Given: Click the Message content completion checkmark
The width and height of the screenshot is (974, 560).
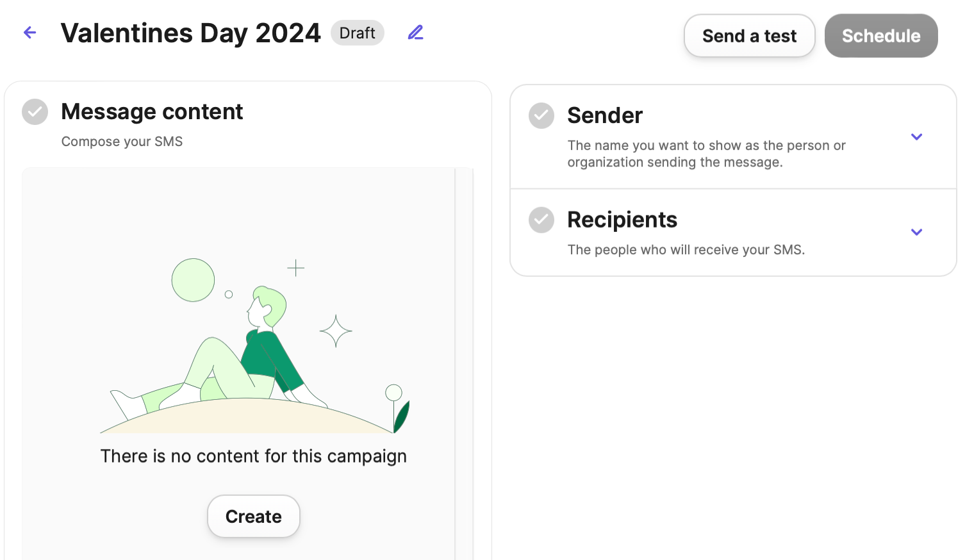Looking at the screenshot, I should tap(35, 111).
